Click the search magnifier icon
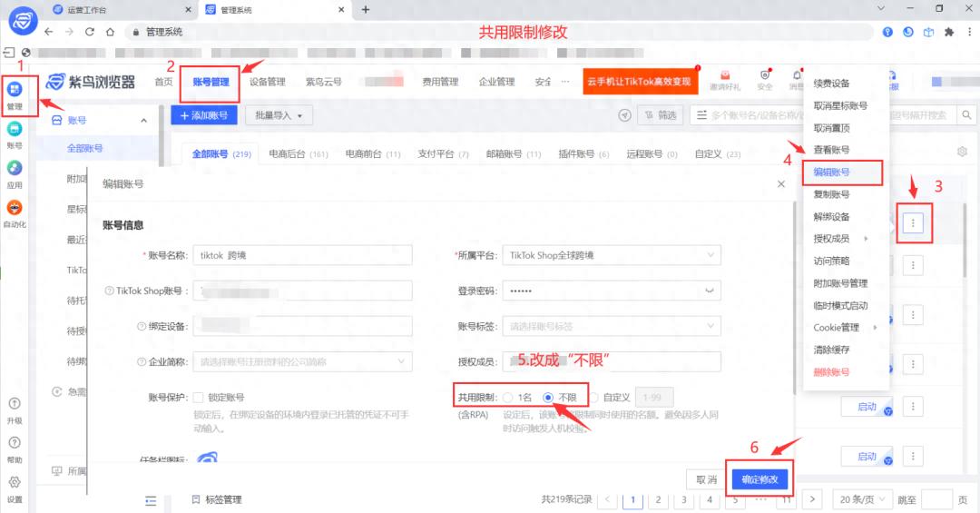Viewport: 980px width, 513px height. 966,115
